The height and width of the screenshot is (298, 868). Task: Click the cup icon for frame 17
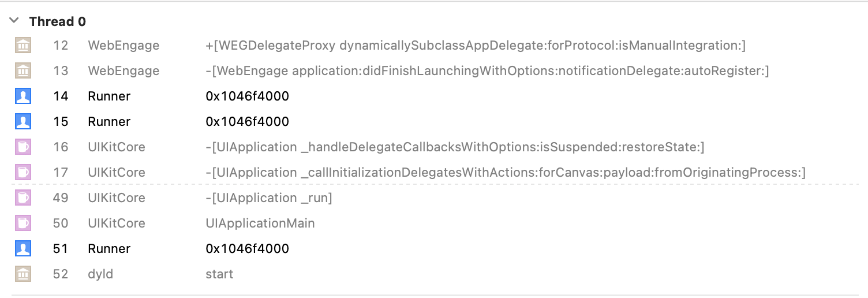23,172
